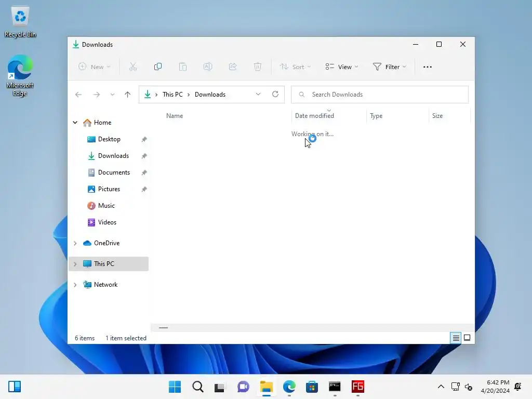532x399 pixels.
Task: Open the recent locations dropdown chevron
Action: tap(112, 95)
